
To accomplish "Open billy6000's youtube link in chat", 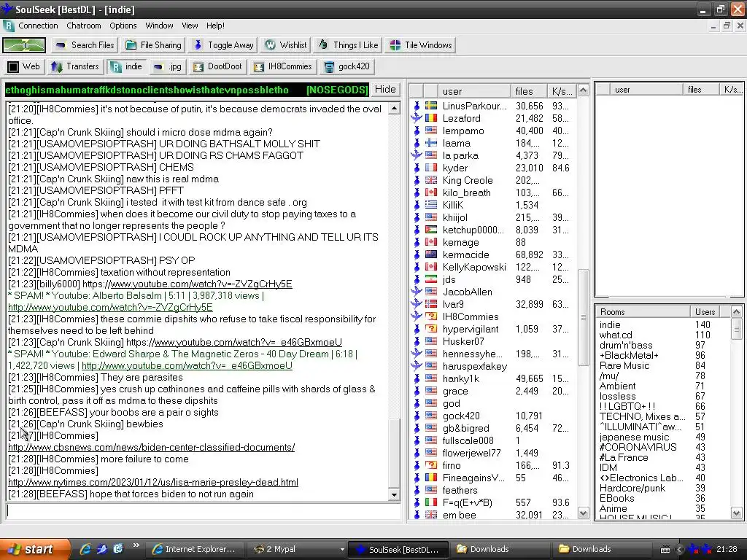I will tap(201, 284).
